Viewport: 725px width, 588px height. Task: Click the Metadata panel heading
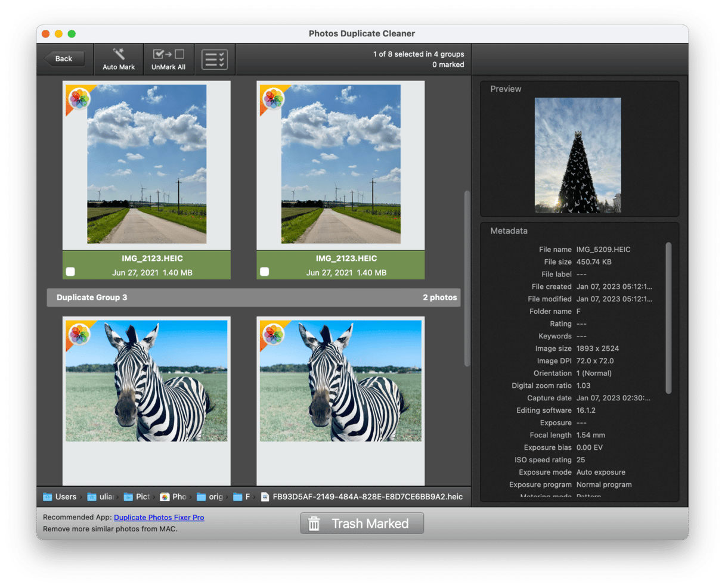point(509,231)
